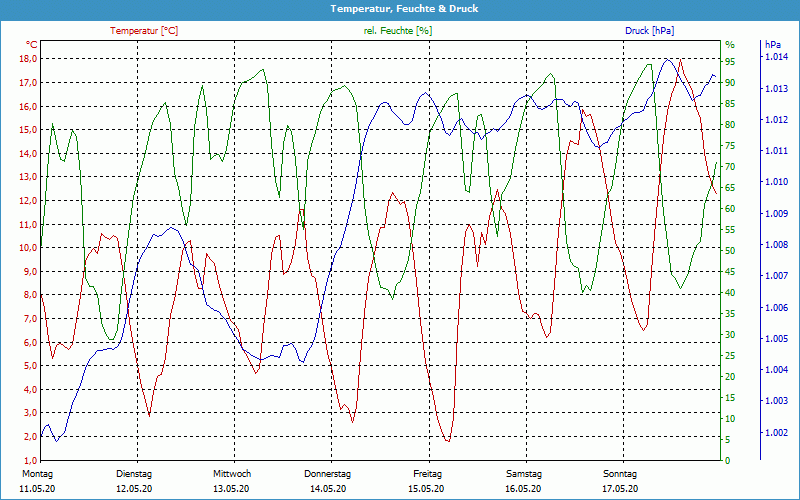The image size is (800, 500).
Task: Select the blue 'Druck [hPa]' legend label
Action: (649, 31)
